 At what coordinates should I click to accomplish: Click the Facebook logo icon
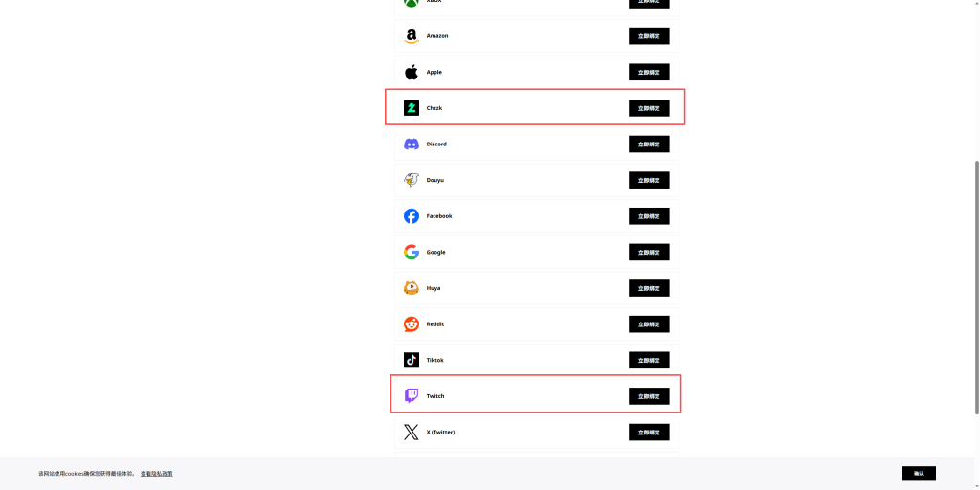tap(411, 216)
